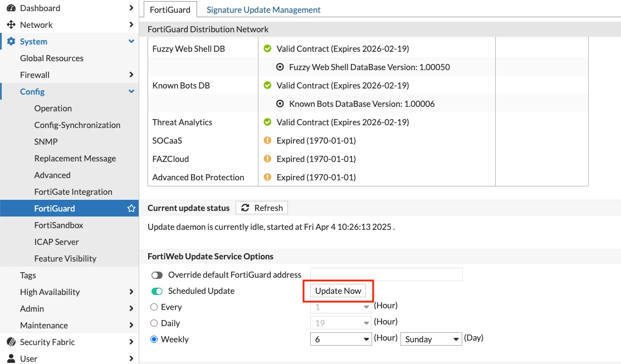The width and height of the screenshot is (621, 364).
Task: Switch to the FortiGuard tab
Action: coord(170,9)
